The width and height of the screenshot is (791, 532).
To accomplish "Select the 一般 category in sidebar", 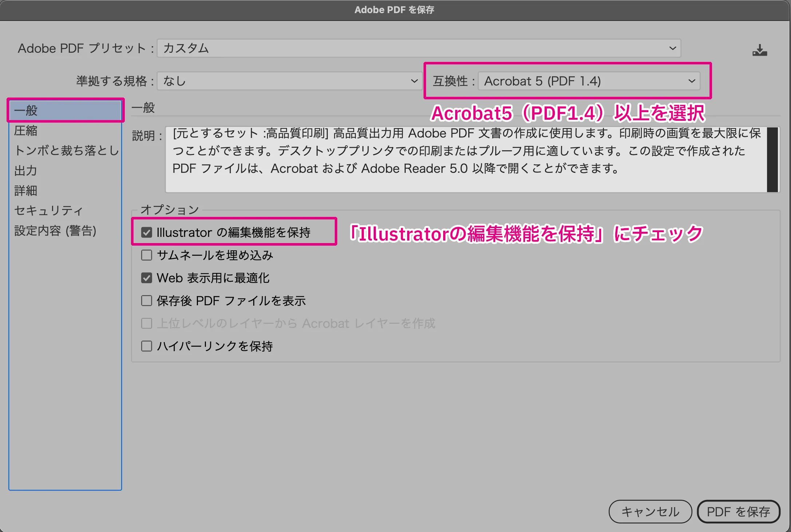I will 65,110.
